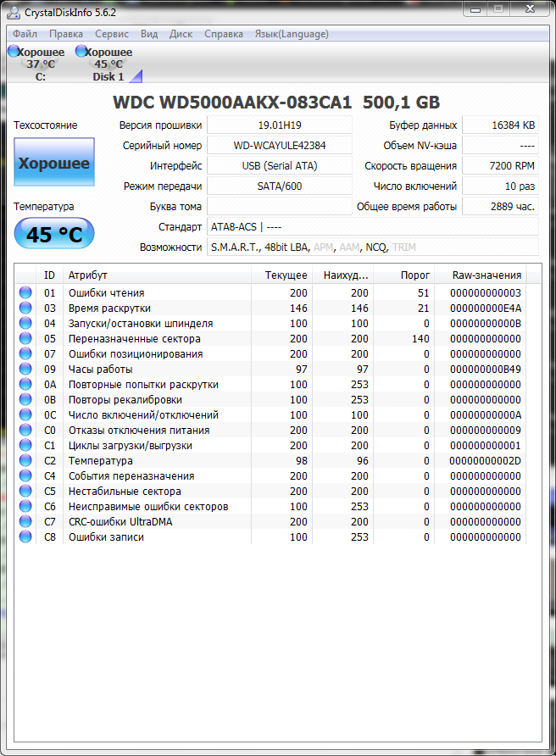Select raw value 000000000E4A
The height and width of the screenshot is (756, 556).
coord(486,309)
